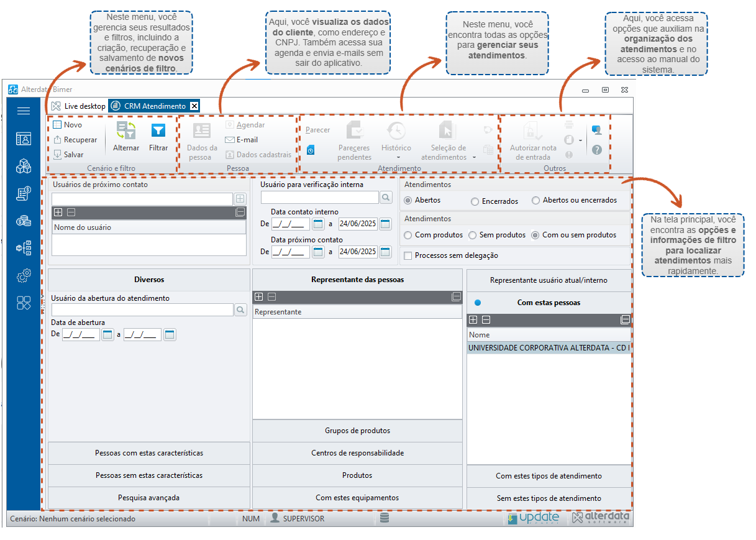Expand the Centros de responsabilidade panel

coord(358,453)
